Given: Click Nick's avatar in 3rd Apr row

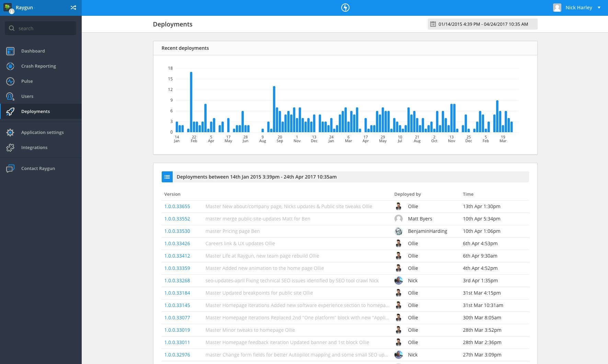Looking at the screenshot, I should point(398,281).
